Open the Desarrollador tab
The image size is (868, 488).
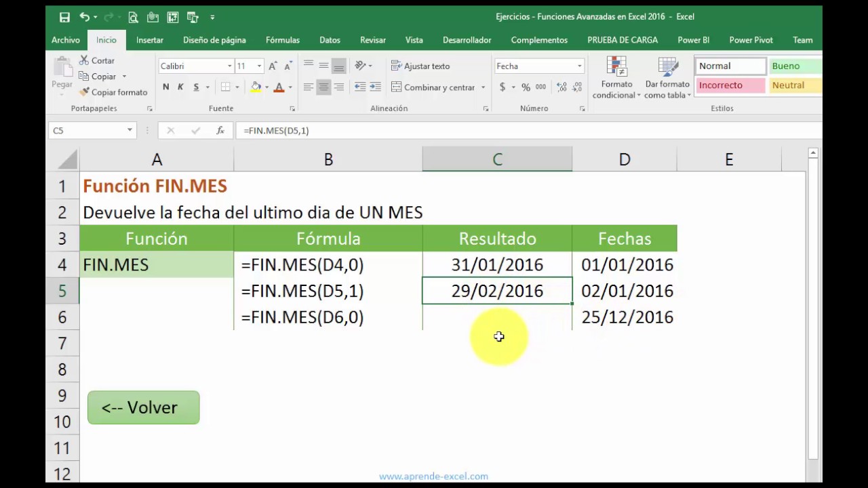pyautogui.click(x=467, y=40)
